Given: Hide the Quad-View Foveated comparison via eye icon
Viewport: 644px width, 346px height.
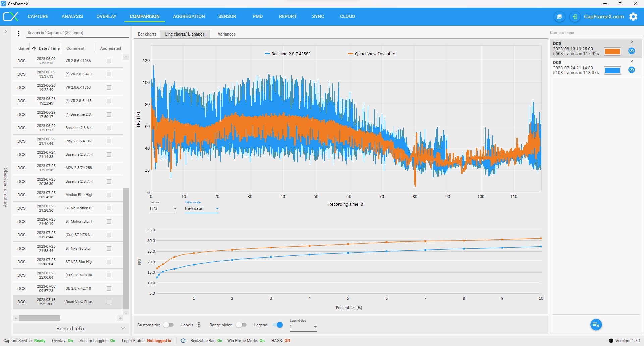Looking at the screenshot, I should [632, 51].
